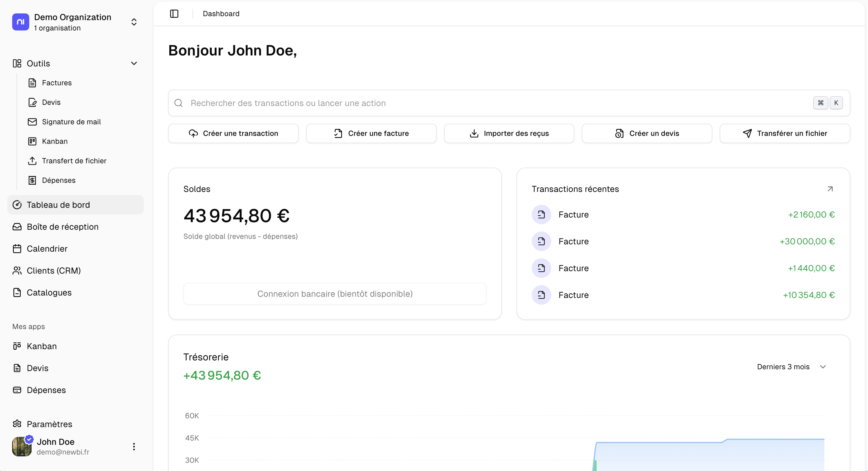This screenshot has height=471, width=868.
Task: Go to Calendrier in sidebar
Action: [47, 249]
